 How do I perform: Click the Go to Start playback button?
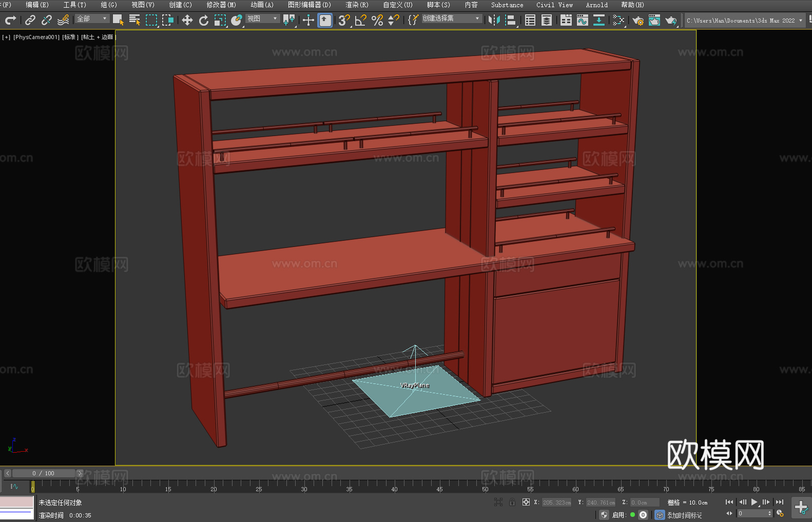(x=729, y=502)
